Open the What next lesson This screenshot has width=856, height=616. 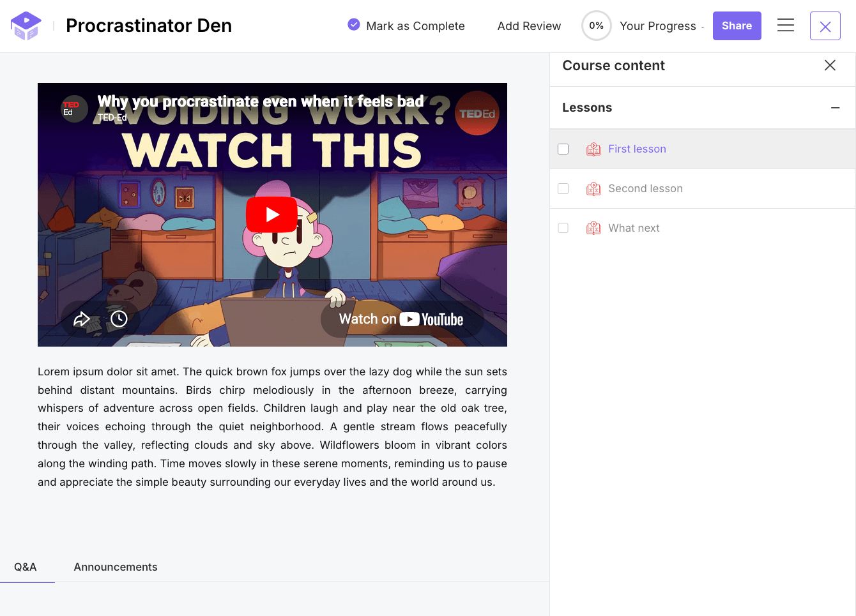[x=634, y=228]
